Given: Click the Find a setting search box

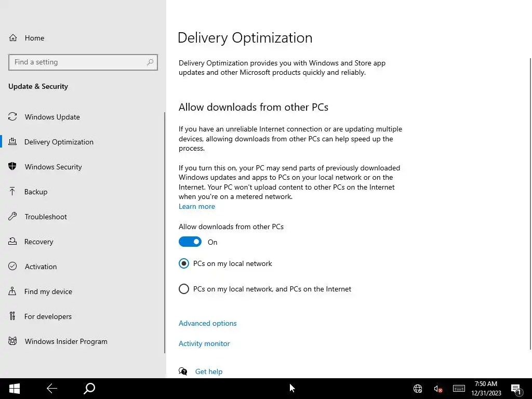Looking at the screenshot, I should click(x=83, y=62).
